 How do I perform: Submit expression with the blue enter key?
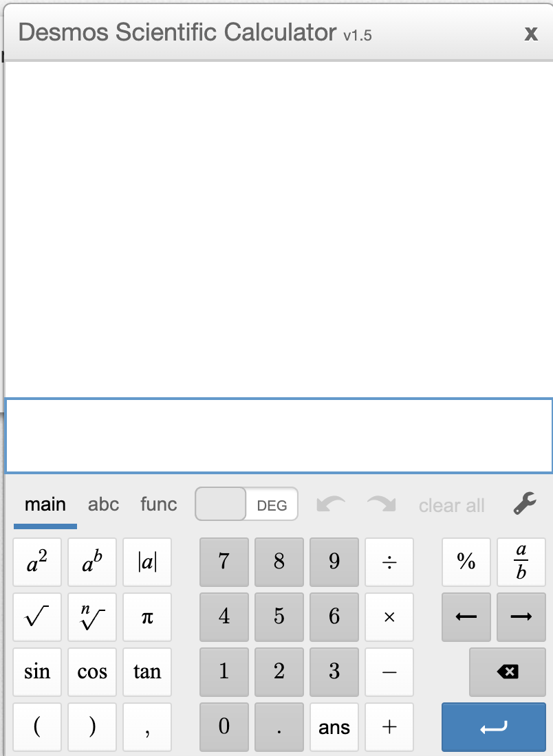pyautogui.click(x=494, y=726)
